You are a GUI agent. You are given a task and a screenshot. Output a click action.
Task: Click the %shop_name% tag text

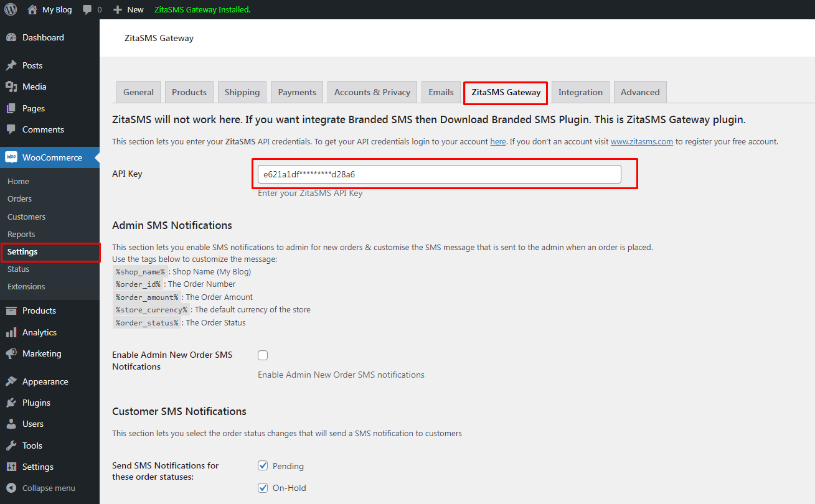click(140, 272)
